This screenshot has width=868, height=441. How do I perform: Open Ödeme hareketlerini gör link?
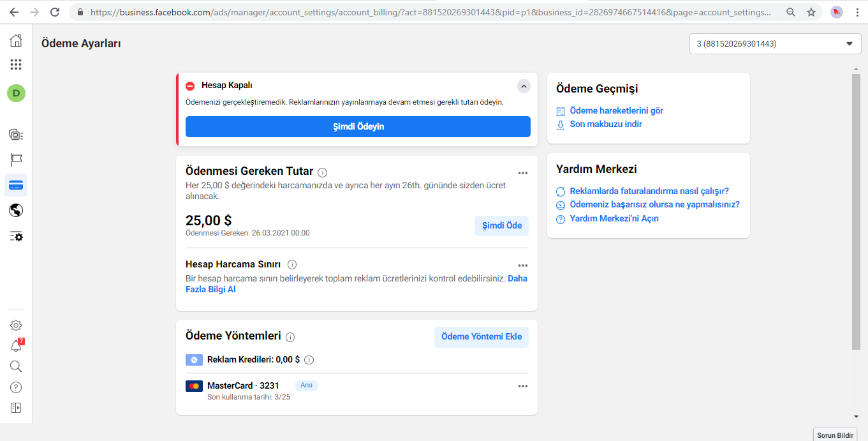click(616, 110)
